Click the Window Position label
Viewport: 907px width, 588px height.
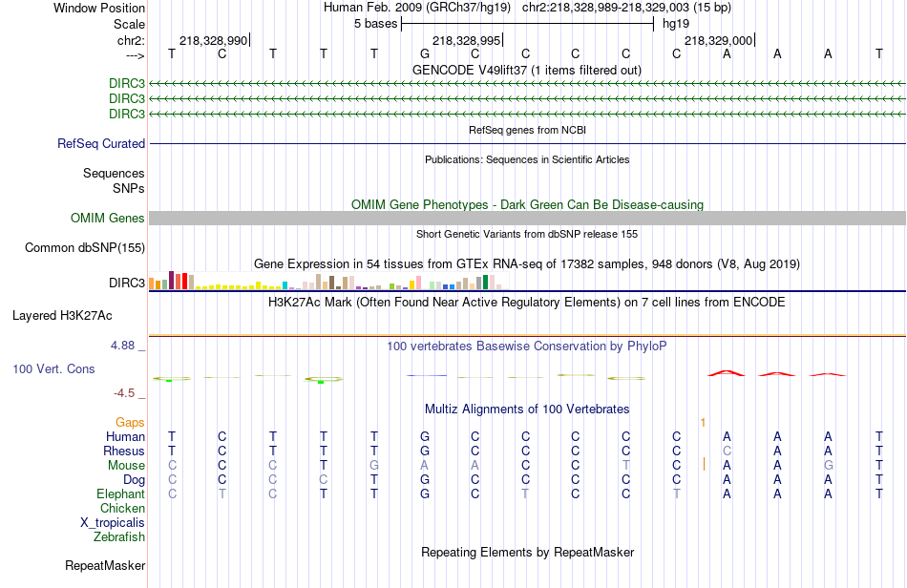point(99,8)
